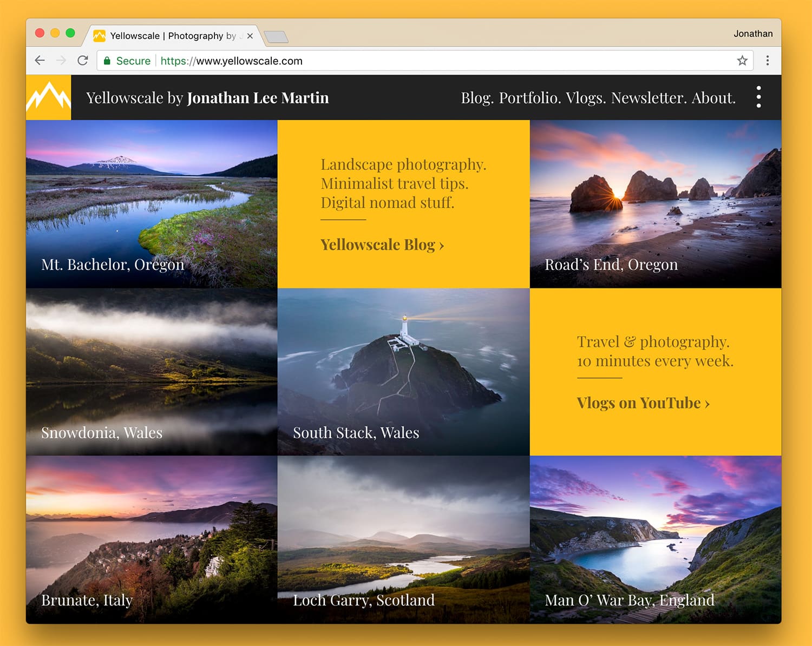Open the Road's End, Oregon photo
The height and width of the screenshot is (646, 812).
pos(656,204)
